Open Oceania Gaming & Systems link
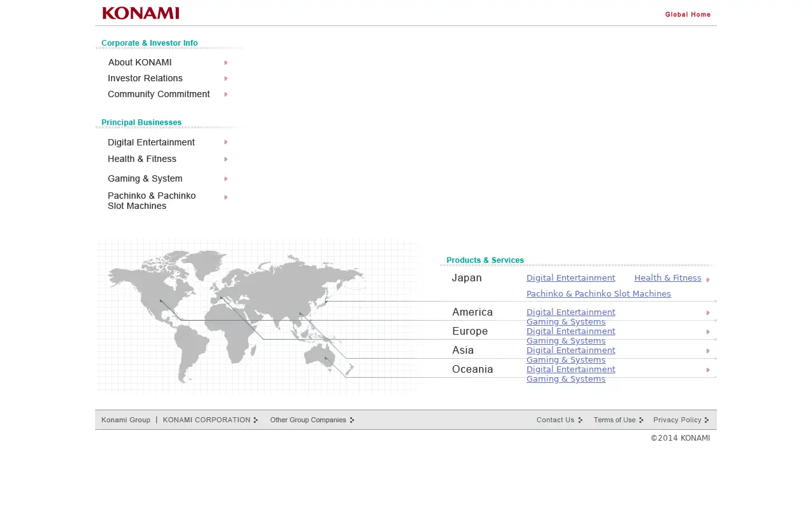Viewport: 812px width, 508px height. coord(566,378)
